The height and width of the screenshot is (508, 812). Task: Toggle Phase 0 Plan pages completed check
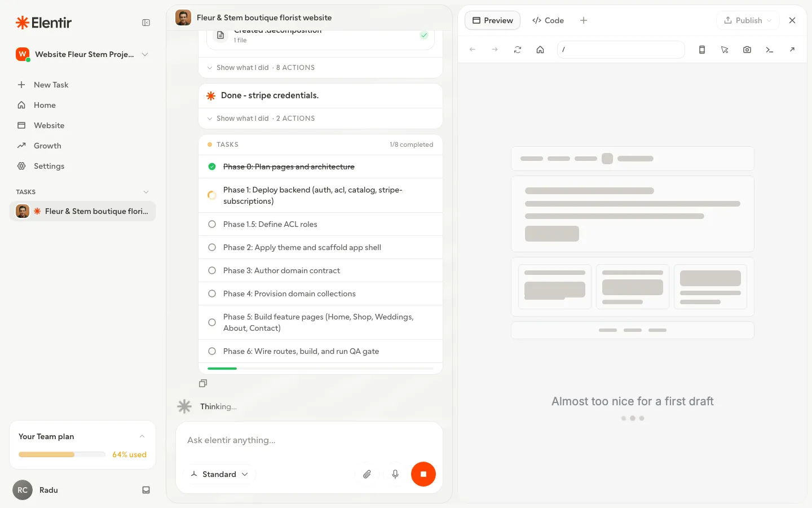pyautogui.click(x=212, y=167)
